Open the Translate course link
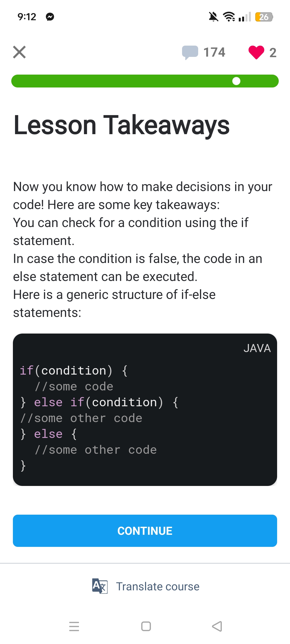The image size is (290, 644). (158, 587)
